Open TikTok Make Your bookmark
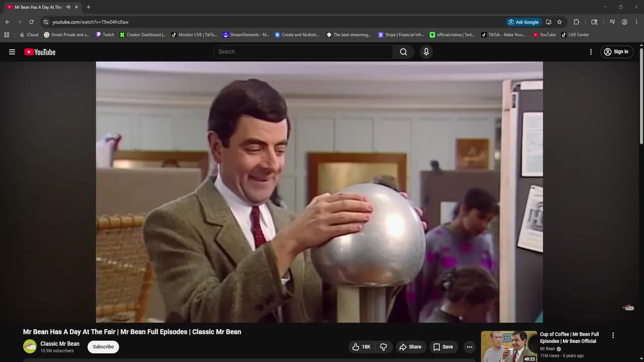The image size is (644, 362). pyautogui.click(x=503, y=35)
